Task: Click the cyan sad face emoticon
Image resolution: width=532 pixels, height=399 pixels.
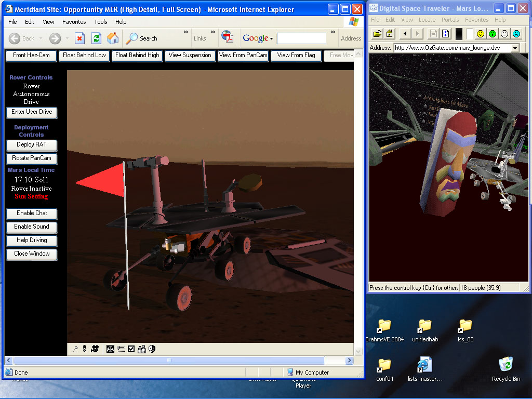Action: [x=516, y=34]
